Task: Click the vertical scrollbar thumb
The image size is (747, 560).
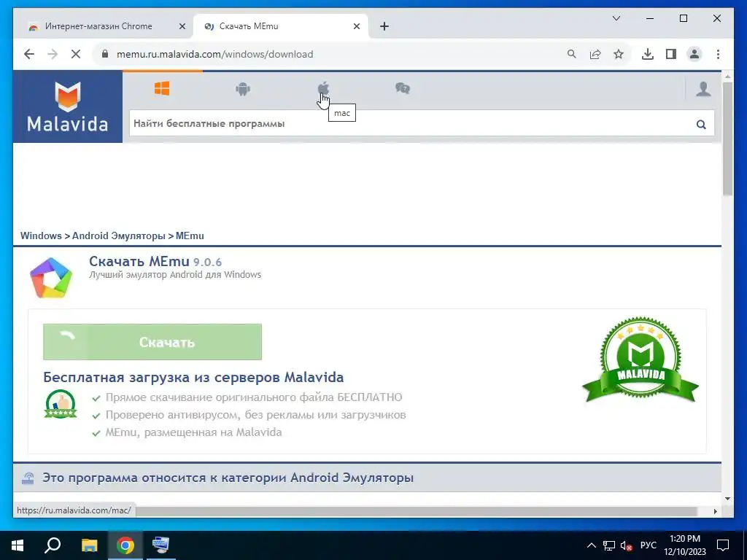Action: (727, 138)
